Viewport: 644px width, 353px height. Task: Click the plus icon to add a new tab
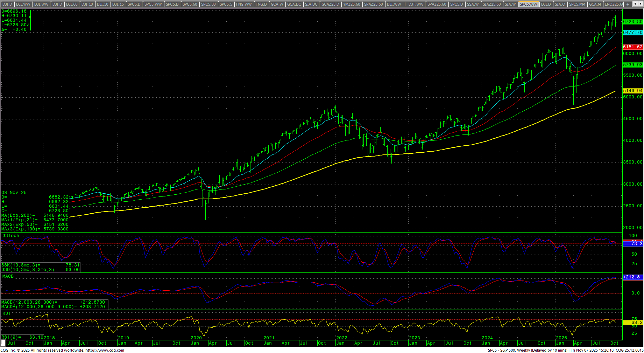(x=628, y=4)
